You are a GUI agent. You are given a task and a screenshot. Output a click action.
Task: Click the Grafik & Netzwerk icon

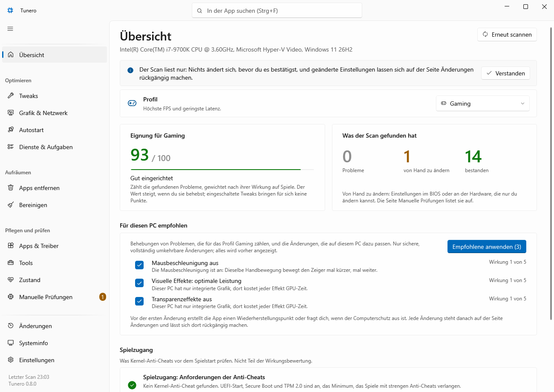point(11,113)
